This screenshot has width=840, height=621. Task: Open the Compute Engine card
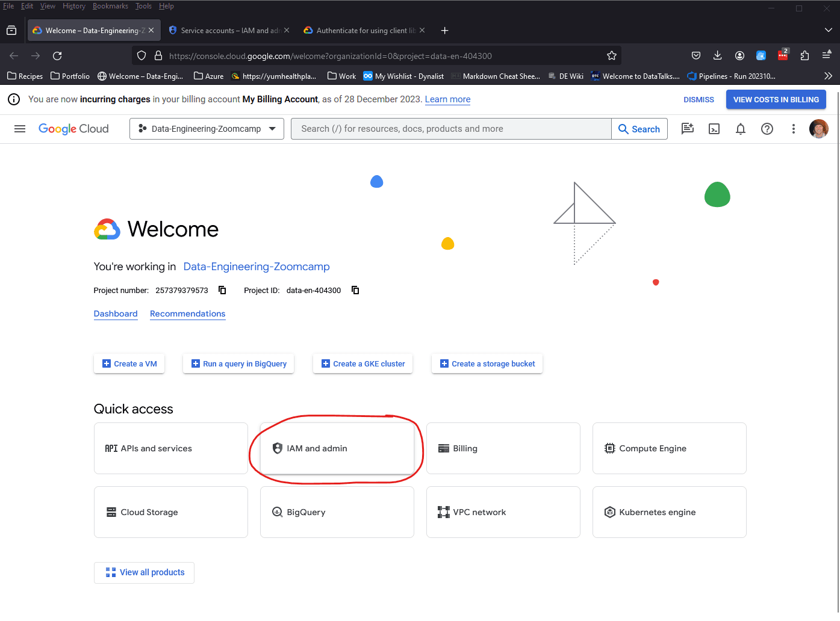670,448
